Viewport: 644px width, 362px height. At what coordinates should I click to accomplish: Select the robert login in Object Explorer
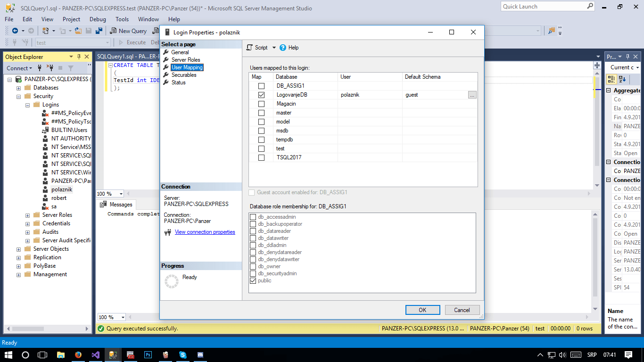[59, 198]
